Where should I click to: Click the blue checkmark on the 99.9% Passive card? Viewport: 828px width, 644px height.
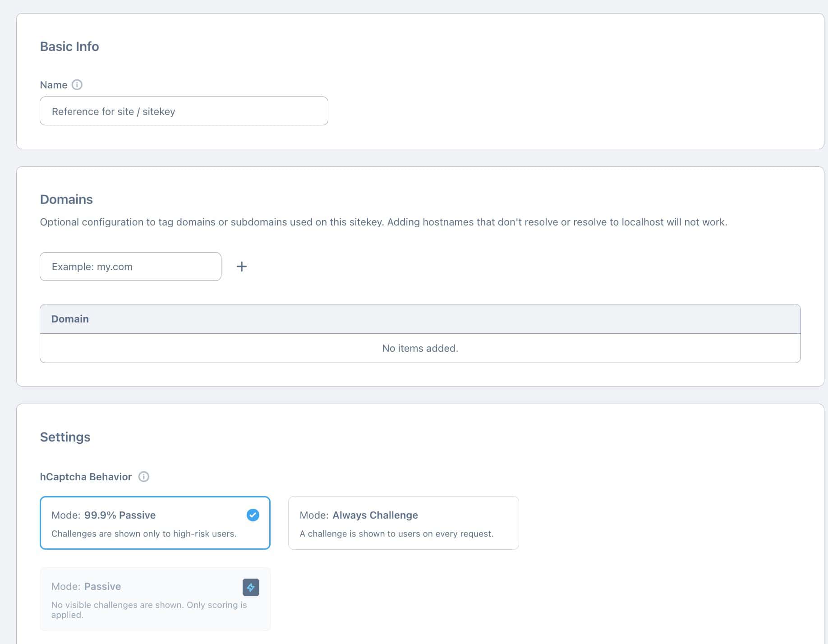pos(253,515)
